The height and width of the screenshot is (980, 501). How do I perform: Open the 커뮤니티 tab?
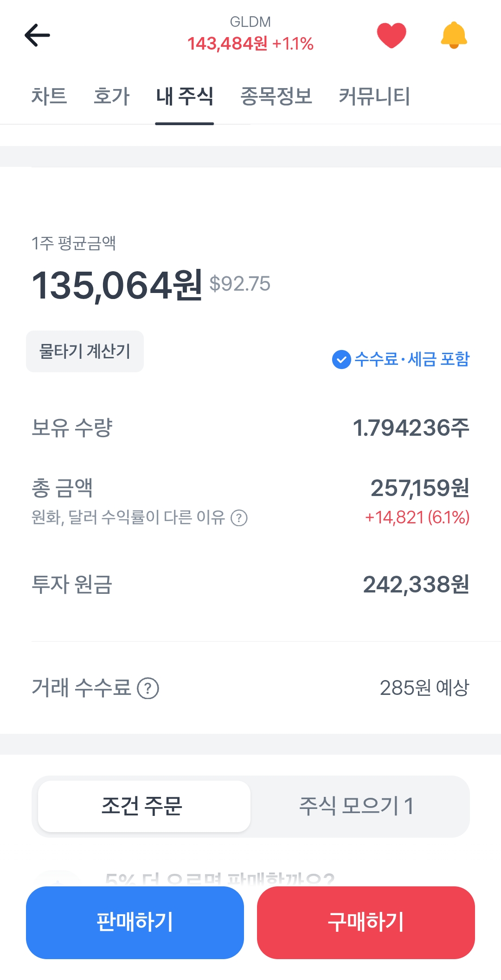tap(374, 96)
